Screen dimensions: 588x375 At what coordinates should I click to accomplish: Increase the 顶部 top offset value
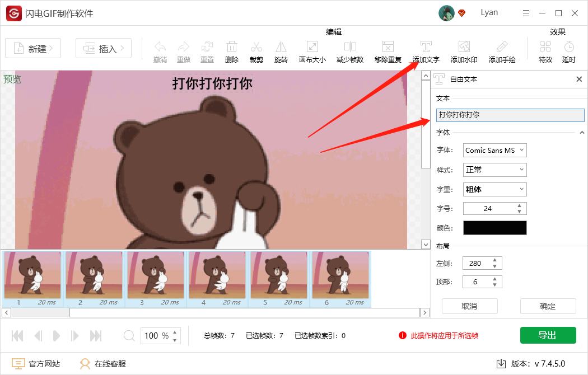[494, 279]
